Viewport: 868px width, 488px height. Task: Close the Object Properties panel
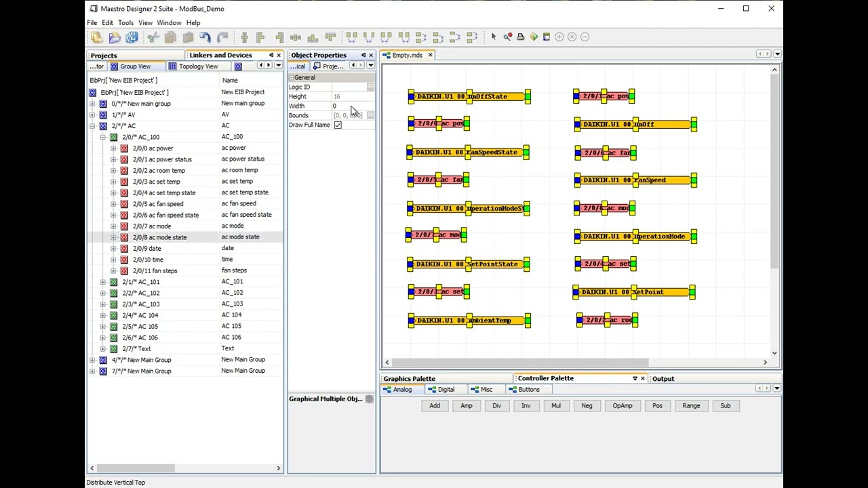point(370,56)
